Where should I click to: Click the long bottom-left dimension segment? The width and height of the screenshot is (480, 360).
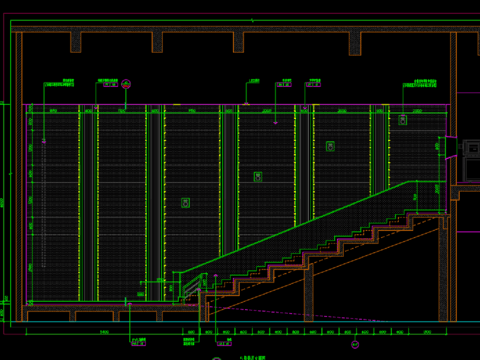pyautogui.click(x=104, y=332)
